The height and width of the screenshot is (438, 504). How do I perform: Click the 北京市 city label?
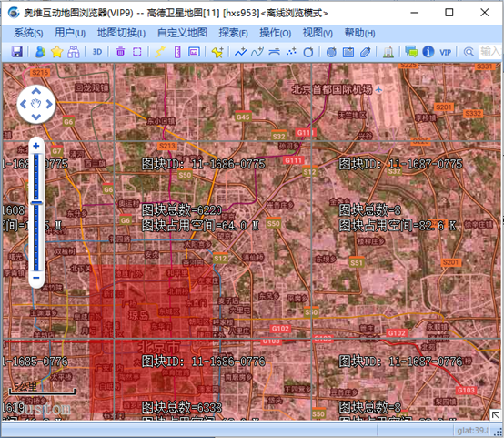click(159, 347)
